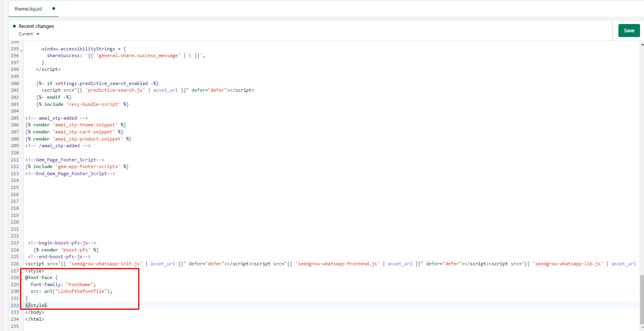This screenshot has width=644, height=331.
Task: Switch to the theme.liquid tab
Action: 28,9
